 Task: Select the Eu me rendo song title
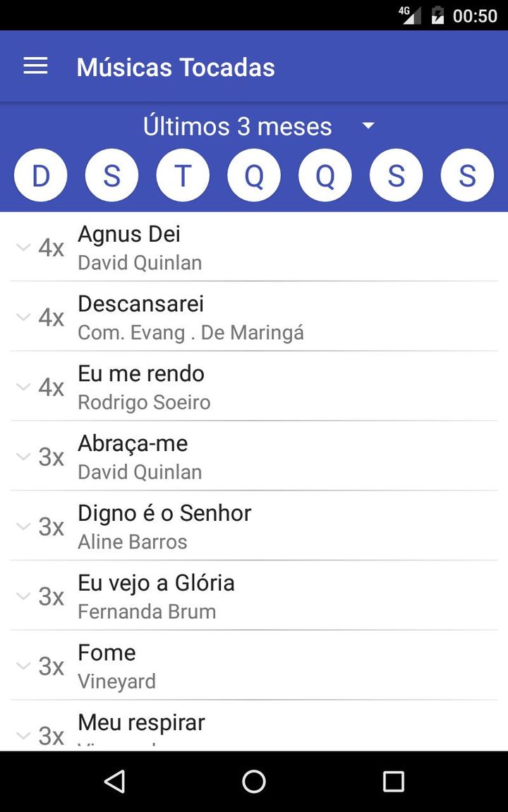tap(141, 374)
